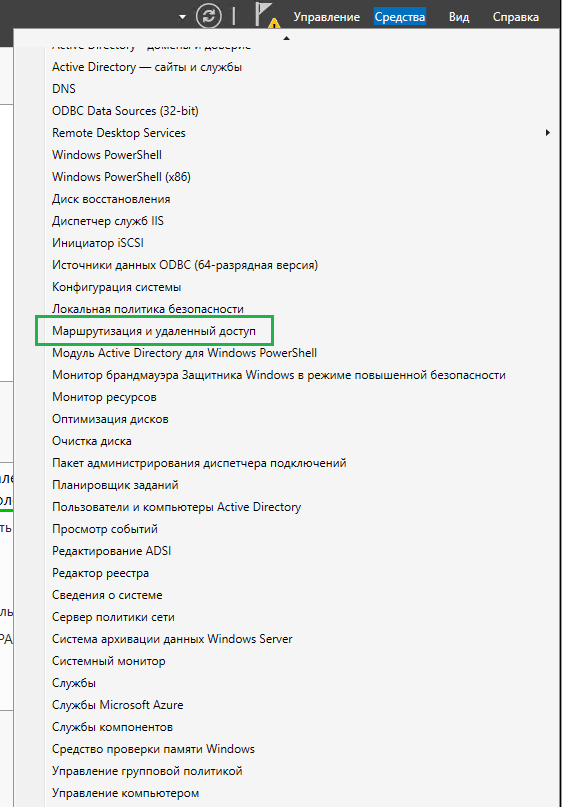Launch Редактор реестра
562x807 pixels.
click(x=100, y=573)
